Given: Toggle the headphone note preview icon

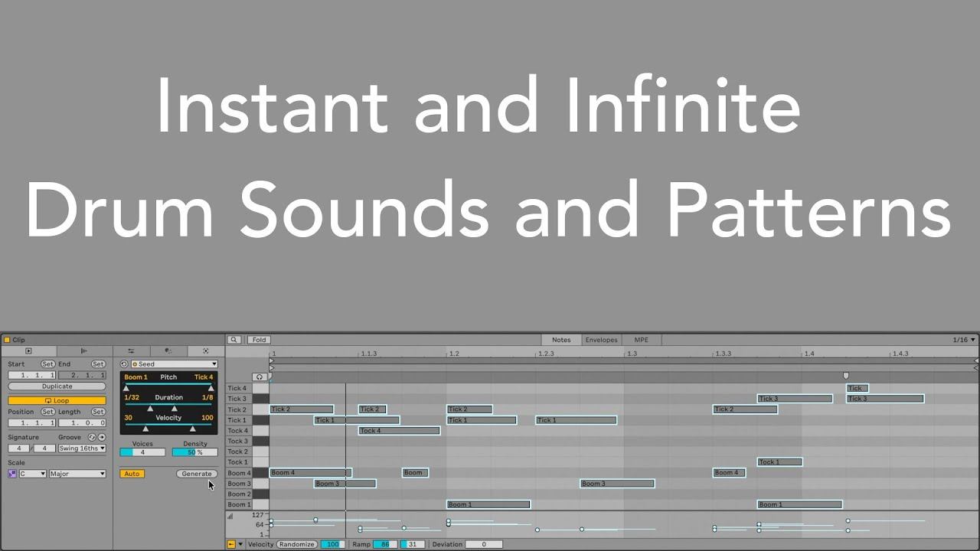Looking at the screenshot, I should (260, 377).
